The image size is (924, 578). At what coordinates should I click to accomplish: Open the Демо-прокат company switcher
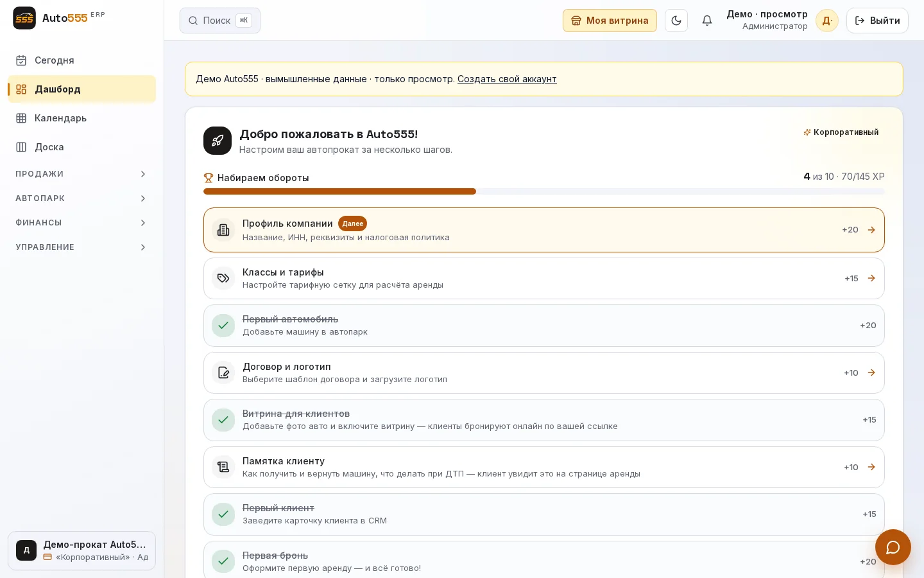81,550
